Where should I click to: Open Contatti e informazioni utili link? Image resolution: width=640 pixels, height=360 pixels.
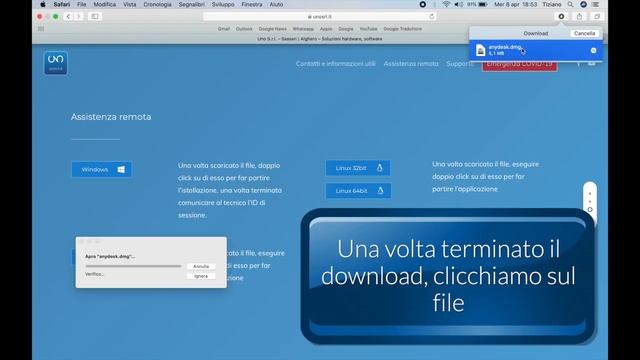(336, 64)
